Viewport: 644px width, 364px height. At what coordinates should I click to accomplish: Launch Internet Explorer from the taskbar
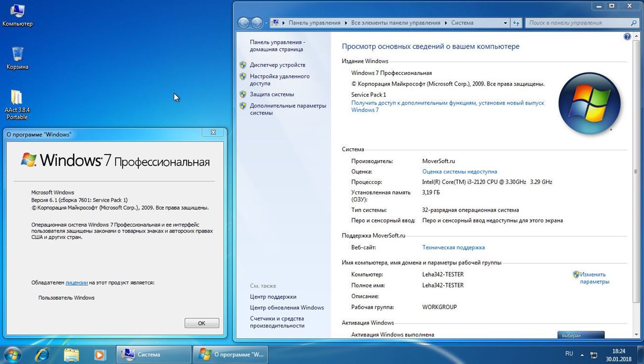pyautogui.click(x=42, y=355)
